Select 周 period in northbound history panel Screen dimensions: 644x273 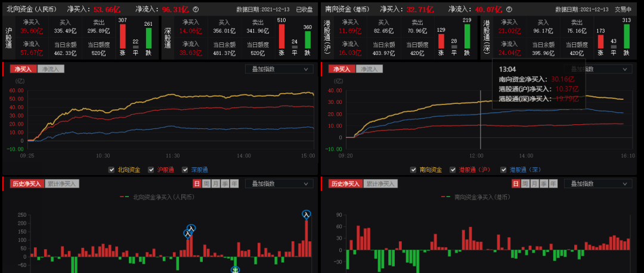click(206, 184)
